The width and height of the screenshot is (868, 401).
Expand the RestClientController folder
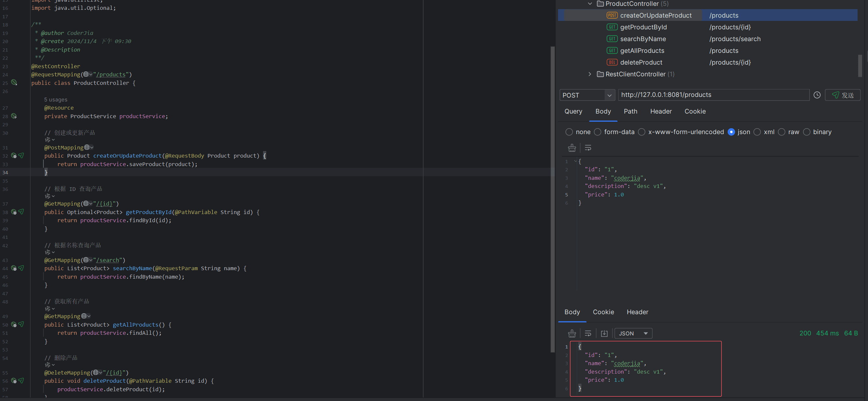click(590, 74)
